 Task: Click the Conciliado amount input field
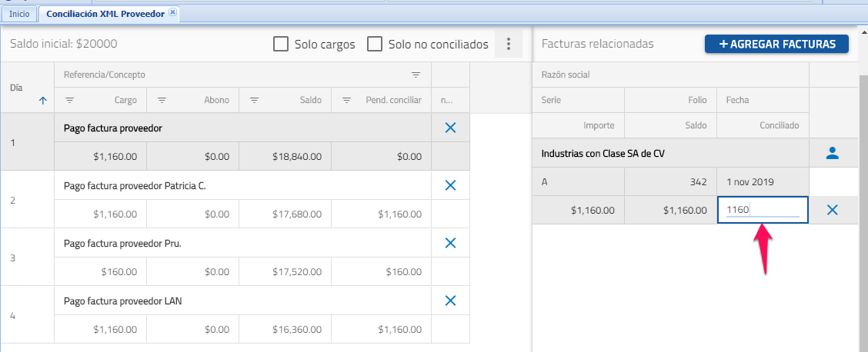762,210
